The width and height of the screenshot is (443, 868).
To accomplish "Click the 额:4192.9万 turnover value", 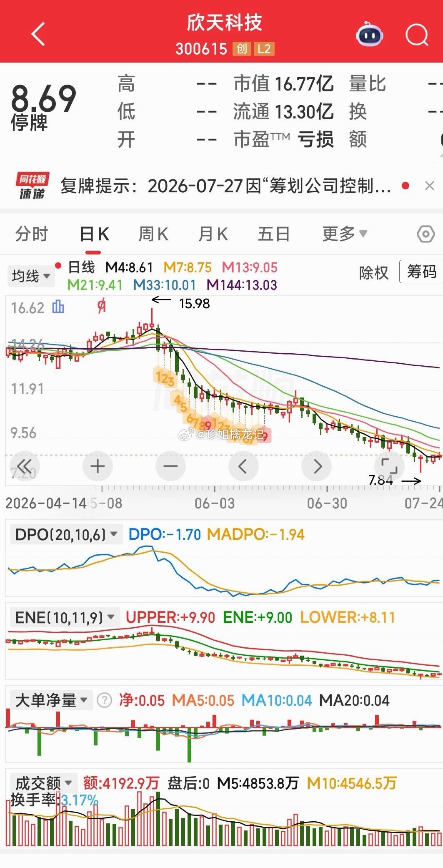I will point(121,783).
